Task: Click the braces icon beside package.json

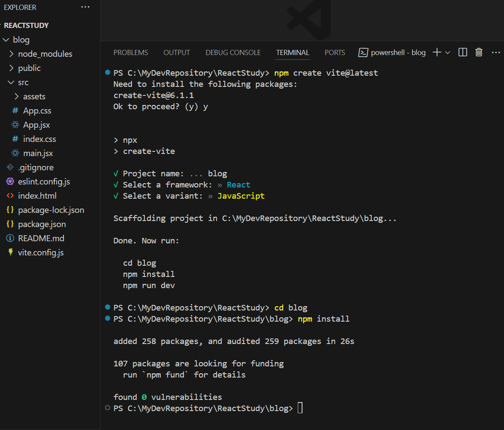Action: (x=10, y=224)
